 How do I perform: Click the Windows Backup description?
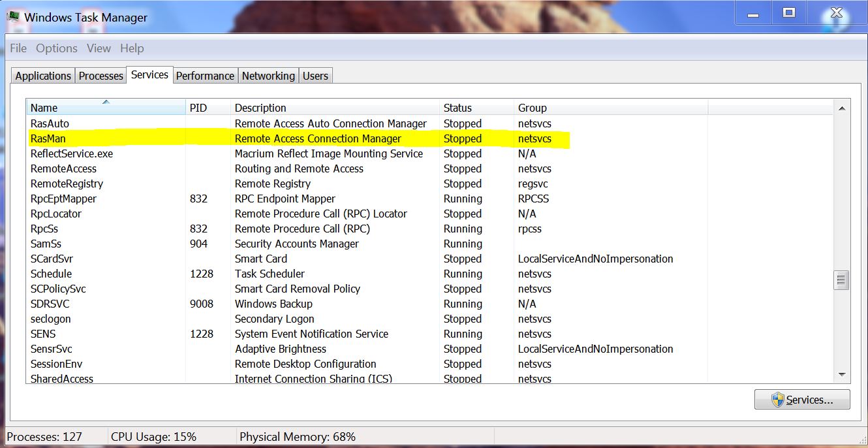(x=273, y=304)
